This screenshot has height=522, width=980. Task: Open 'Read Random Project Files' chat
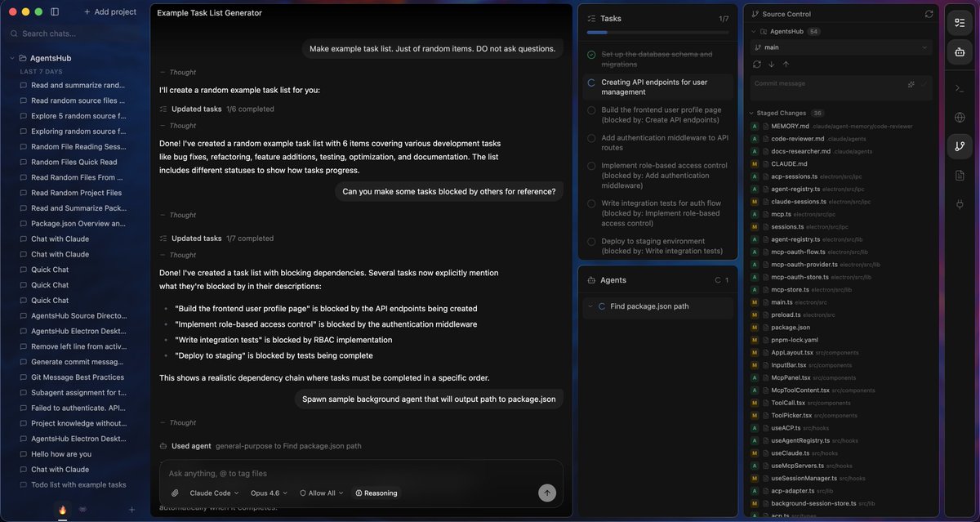point(73,193)
